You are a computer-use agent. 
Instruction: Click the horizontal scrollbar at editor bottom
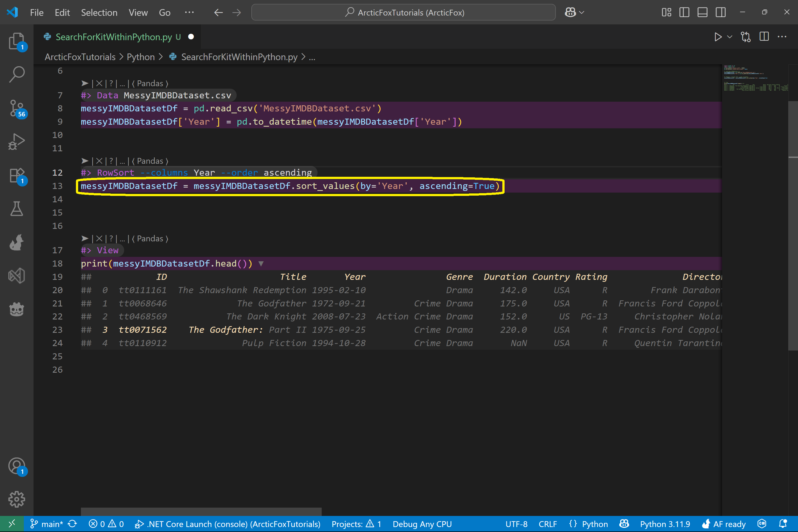[x=201, y=511]
